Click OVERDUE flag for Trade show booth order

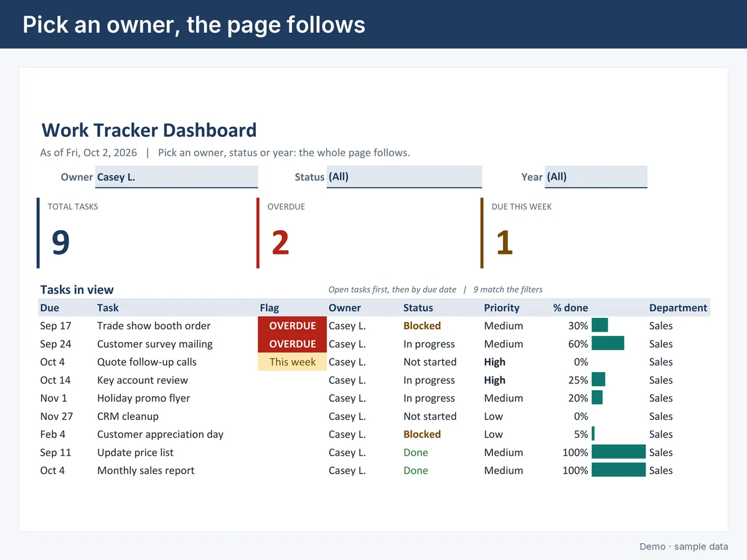click(293, 325)
